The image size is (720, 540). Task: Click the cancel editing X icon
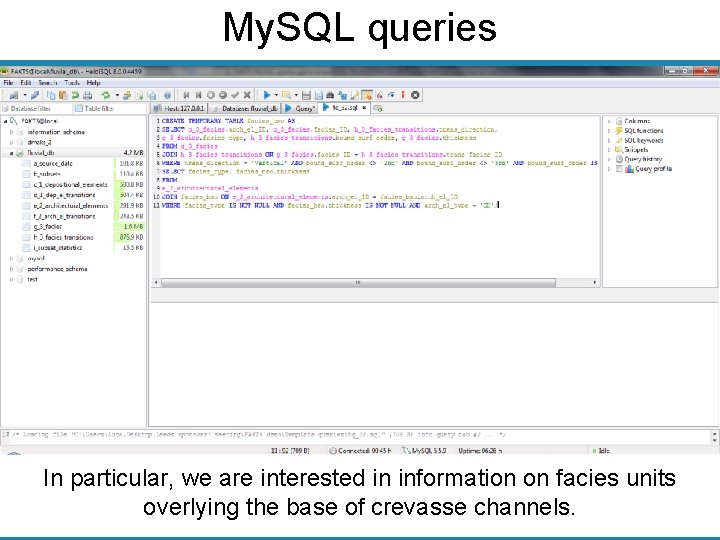(247, 95)
